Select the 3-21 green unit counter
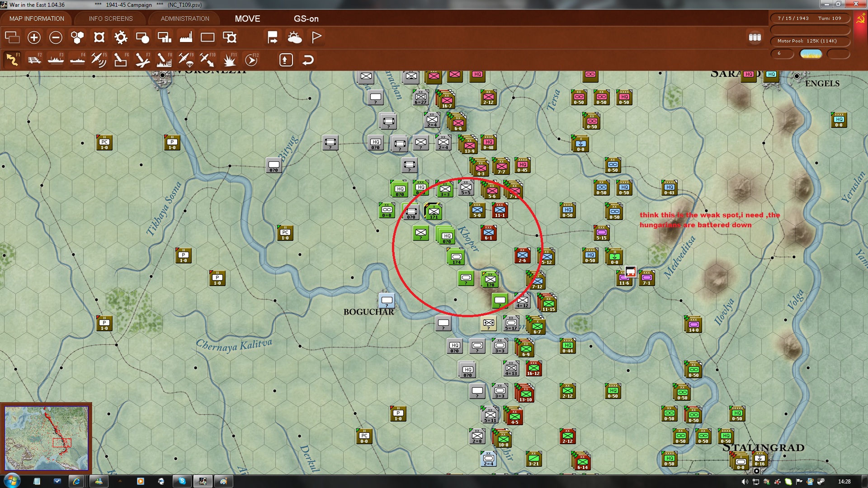The width and height of the screenshot is (868, 488). pos(533,459)
